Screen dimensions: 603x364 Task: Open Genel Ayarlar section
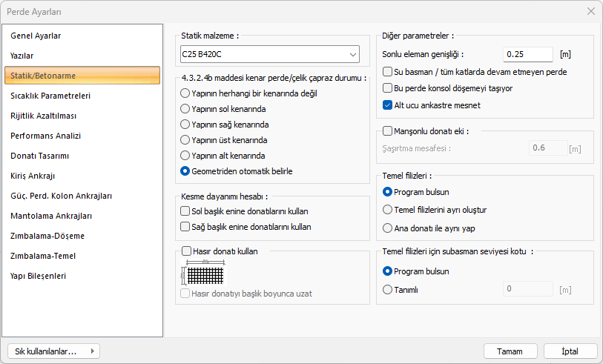tap(36, 36)
